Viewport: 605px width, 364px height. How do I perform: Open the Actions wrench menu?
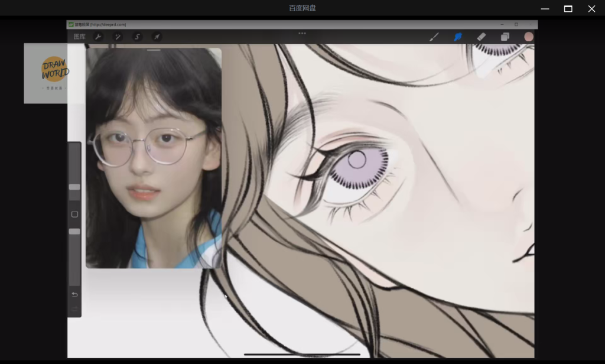98,37
